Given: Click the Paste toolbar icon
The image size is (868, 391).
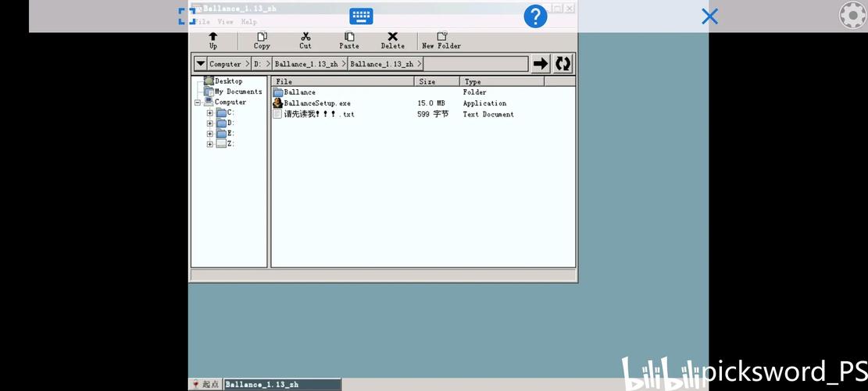Looking at the screenshot, I should 348,41.
